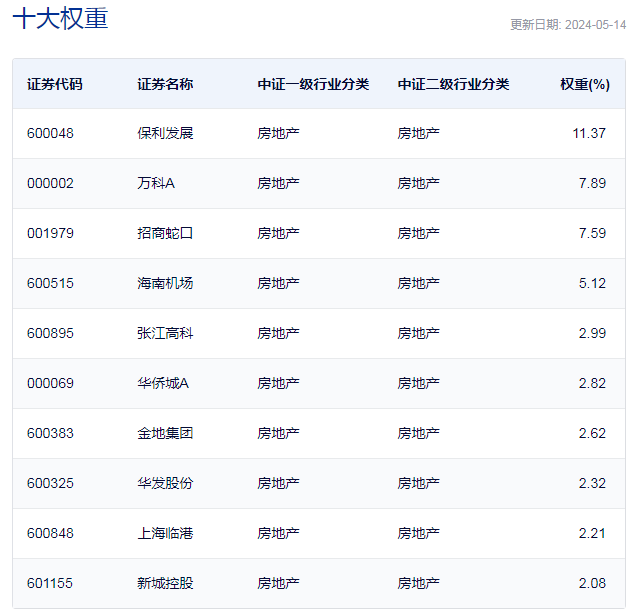The width and height of the screenshot is (631, 614).
Task: Click second-level industry 房地产 in 金地集团 row
Action: pos(419,433)
